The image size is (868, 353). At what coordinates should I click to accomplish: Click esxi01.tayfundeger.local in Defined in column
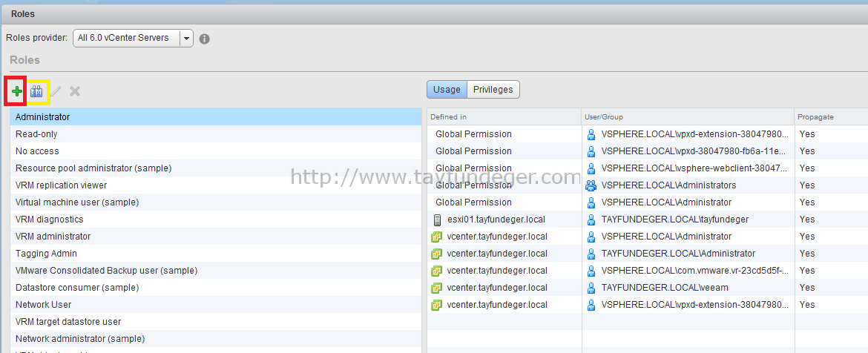coord(496,220)
